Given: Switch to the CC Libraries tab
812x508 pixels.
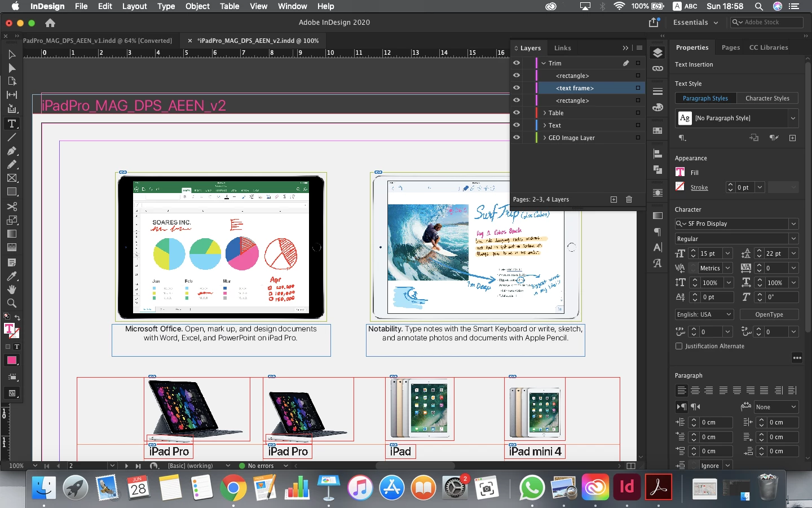Looking at the screenshot, I should pos(769,47).
